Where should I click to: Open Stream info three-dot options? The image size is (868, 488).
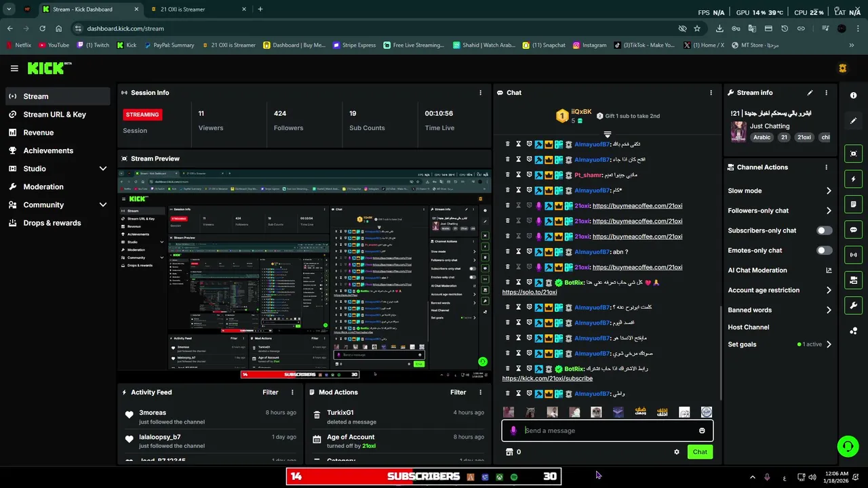tap(826, 93)
